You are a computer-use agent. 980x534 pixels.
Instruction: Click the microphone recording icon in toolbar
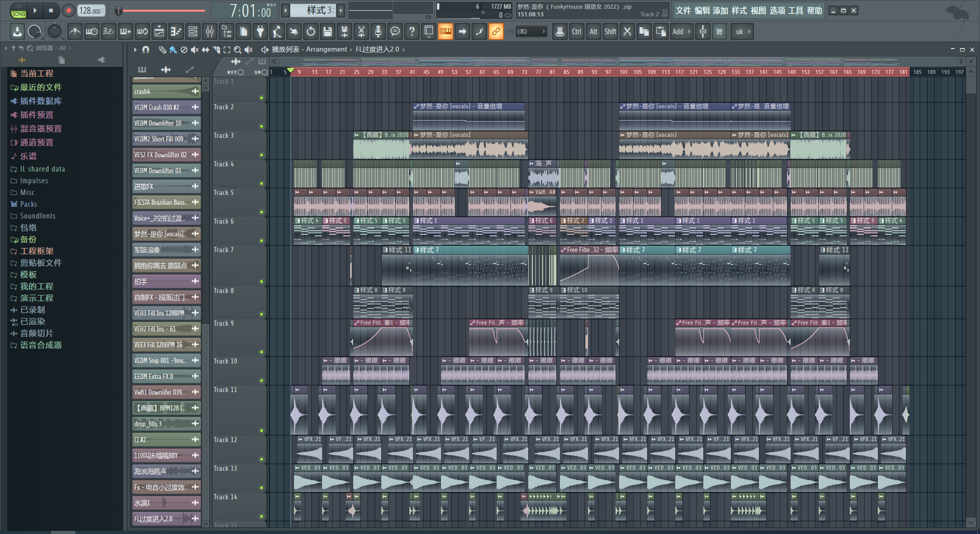pyautogui.click(x=378, y=32)
